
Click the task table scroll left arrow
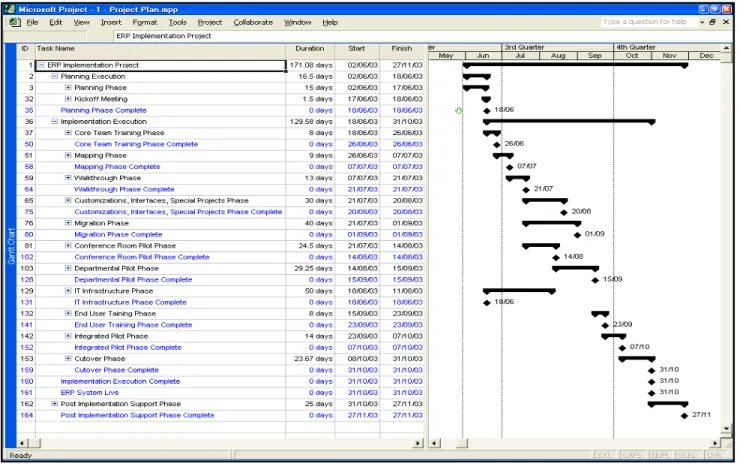click(22, 443)
